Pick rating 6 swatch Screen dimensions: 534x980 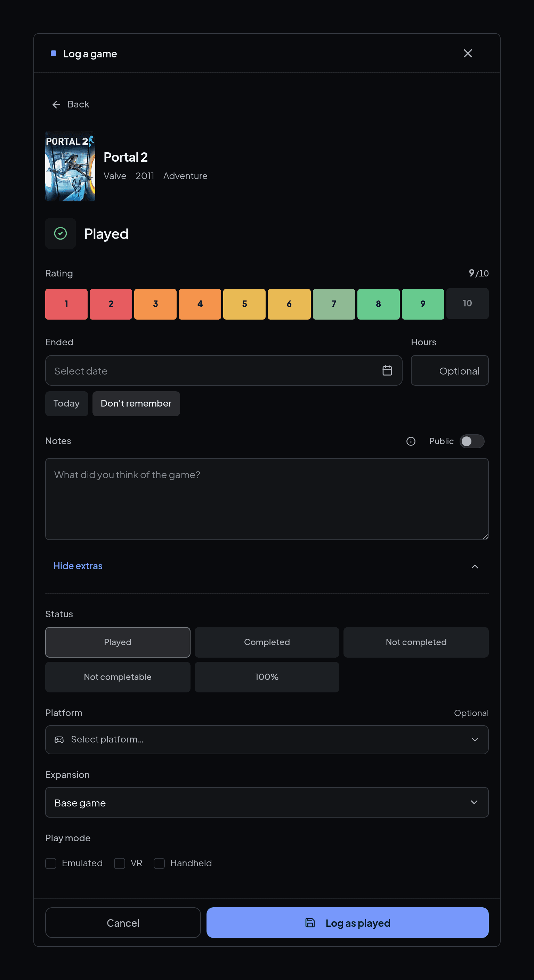pyautogui.click(x=289, y=304)
